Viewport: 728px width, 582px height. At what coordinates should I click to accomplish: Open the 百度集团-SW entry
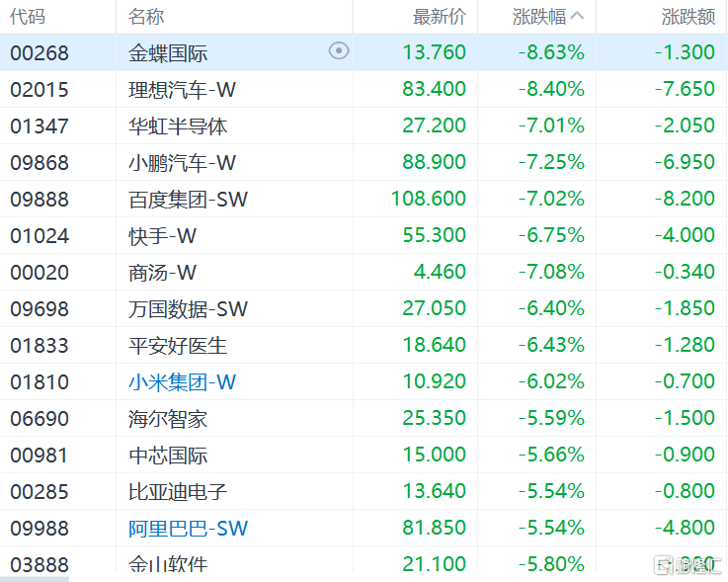[188, 200]
